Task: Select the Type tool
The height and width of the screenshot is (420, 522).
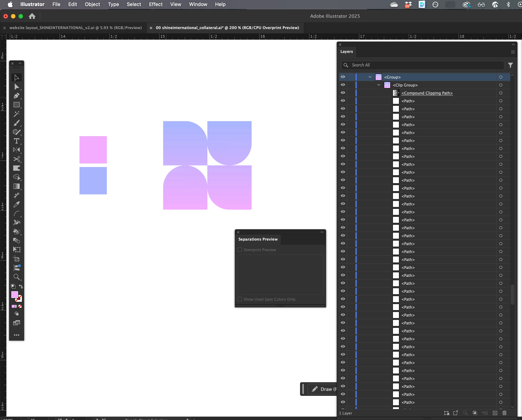Action: (x=16, y=141)
